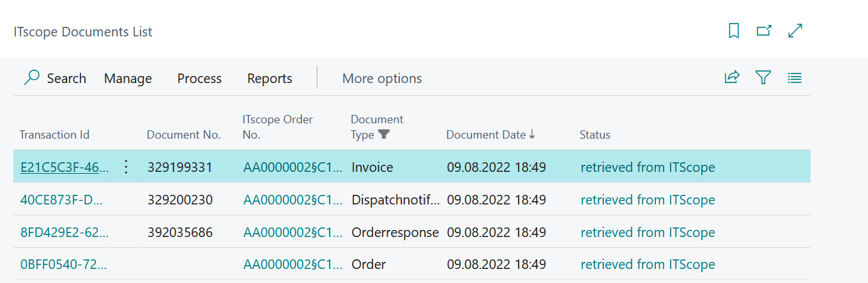868x283 pixels.
Task: Open row options three-dot menu
Action: pos(126,167)
